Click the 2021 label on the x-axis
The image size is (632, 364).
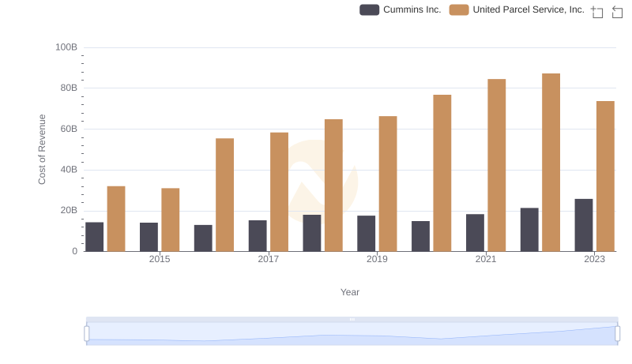(486, 259)
